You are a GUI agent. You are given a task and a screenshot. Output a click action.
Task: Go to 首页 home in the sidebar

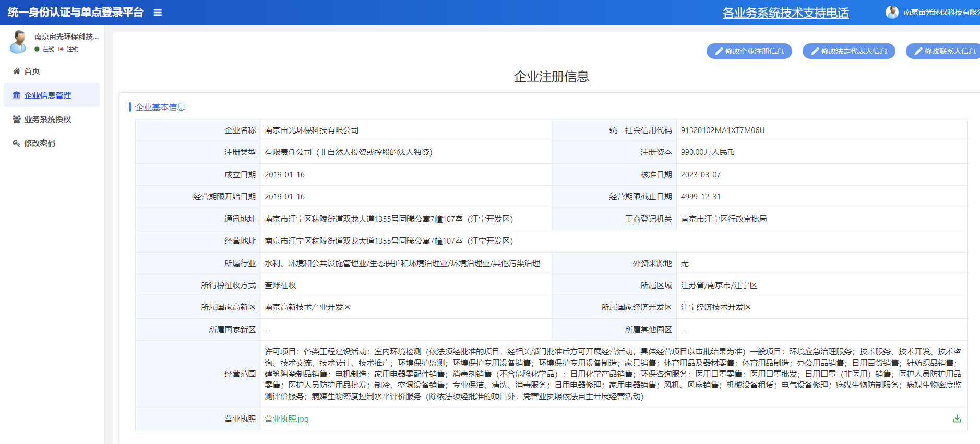click(32, 71)
